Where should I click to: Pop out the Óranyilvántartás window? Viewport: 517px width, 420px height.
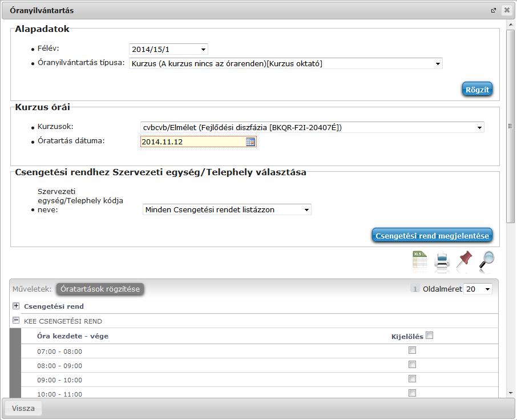[493, 10]
